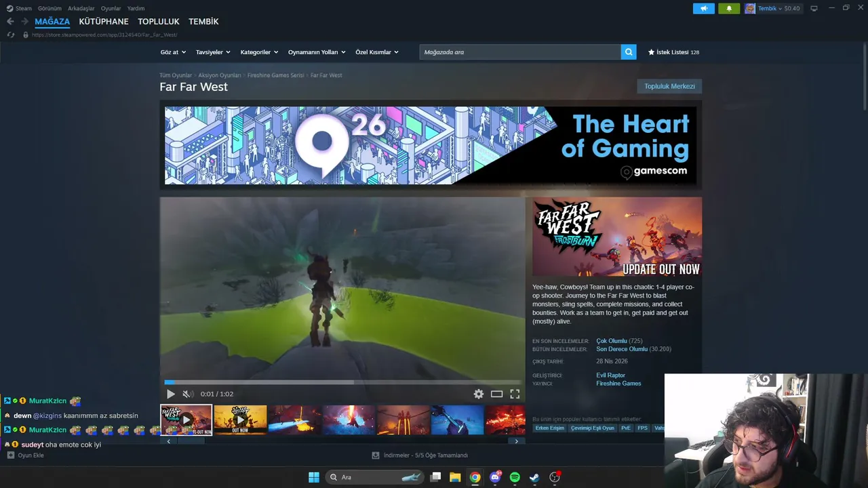Image resolution: width=868 pixels, height=488 pixels.
Task: Select the PvE tag
Action: [x=626, y=428]
